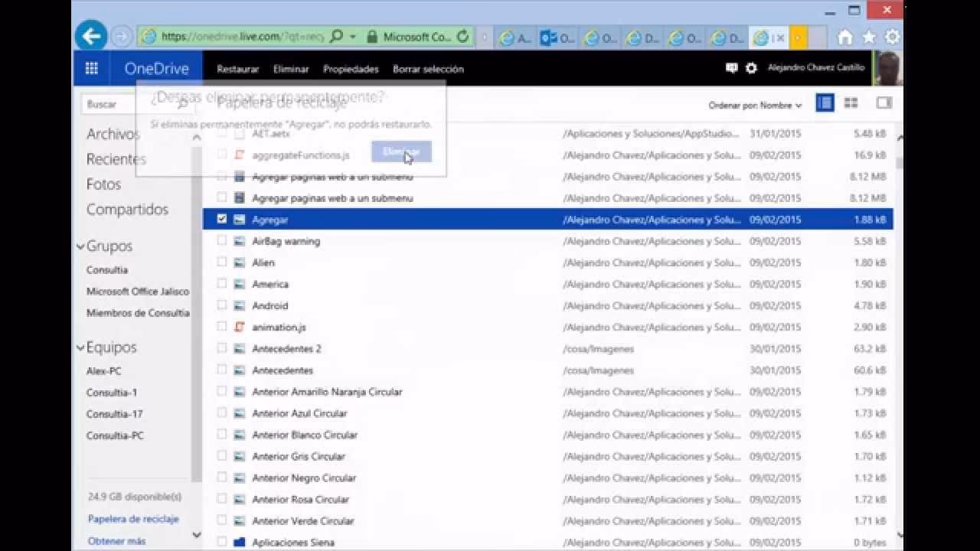Collapse the Equipos section
The width and height of the screenshot is (980, 551).
coord(81,347)
